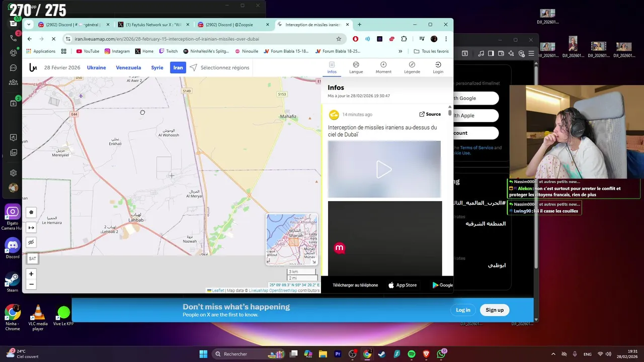Viewport: 644px width, 362px height.
Task: Select the highlighted Iran region button
Action: [178, 67]
